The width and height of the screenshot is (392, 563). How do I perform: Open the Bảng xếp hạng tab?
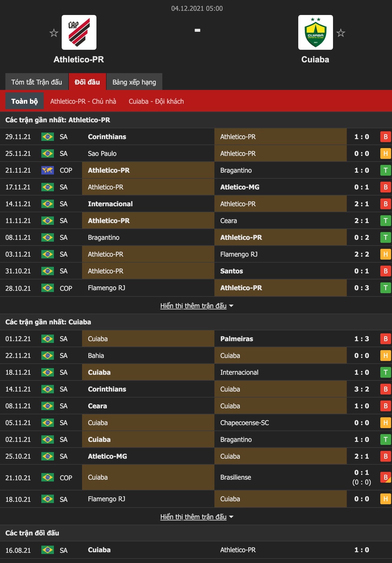(x=134, y=82)
